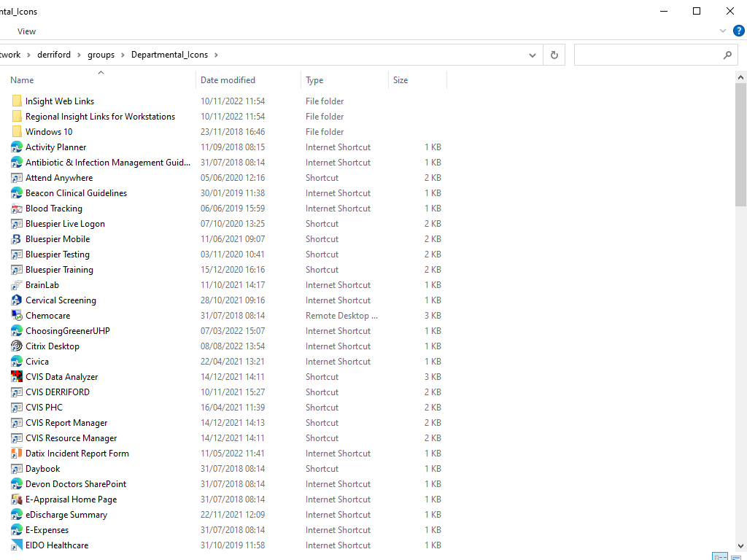The height and width of the screenshot is (560, 747).
Task: Select Antibiotic & Infection Management Guid... file
Action: coord(108,163)
